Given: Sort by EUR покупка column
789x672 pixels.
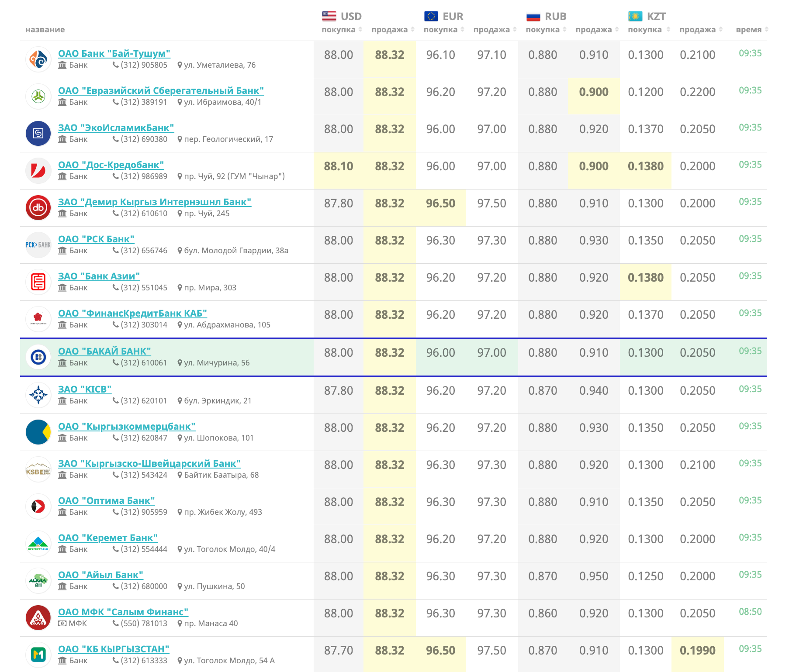Looking at the screenshot, I should (444, 30).
